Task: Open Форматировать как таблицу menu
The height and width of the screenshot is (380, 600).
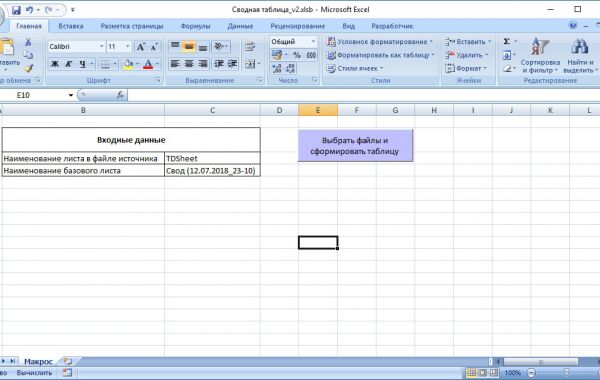Action: 380,55
